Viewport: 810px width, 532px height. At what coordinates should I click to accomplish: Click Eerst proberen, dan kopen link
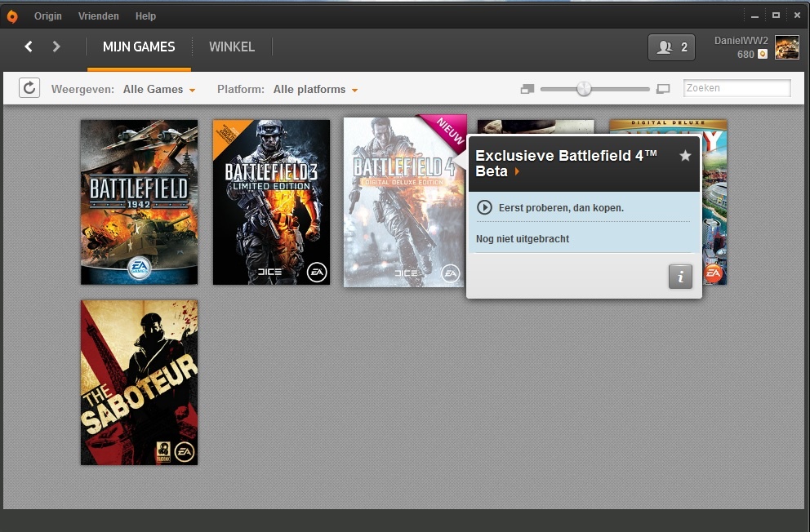(x=561, y=208)
